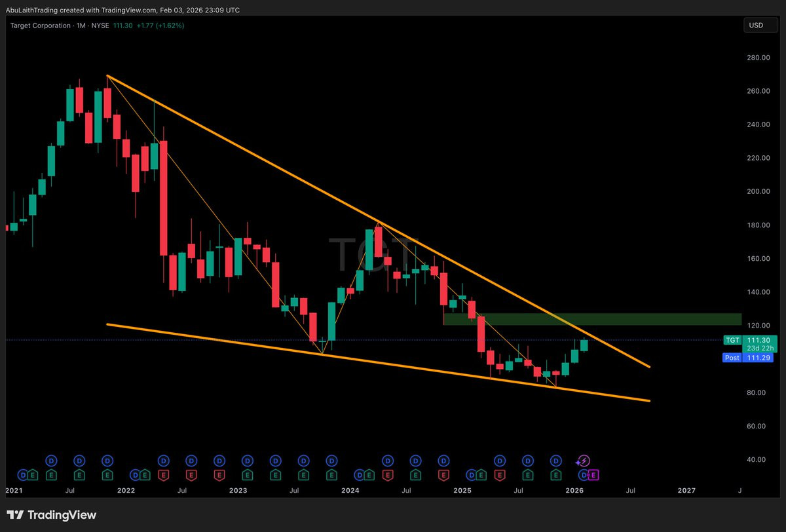The image size is (786, 532).
Task: Click the '+1.77 (+1.62%)' change value
Action: click(160, 26)
